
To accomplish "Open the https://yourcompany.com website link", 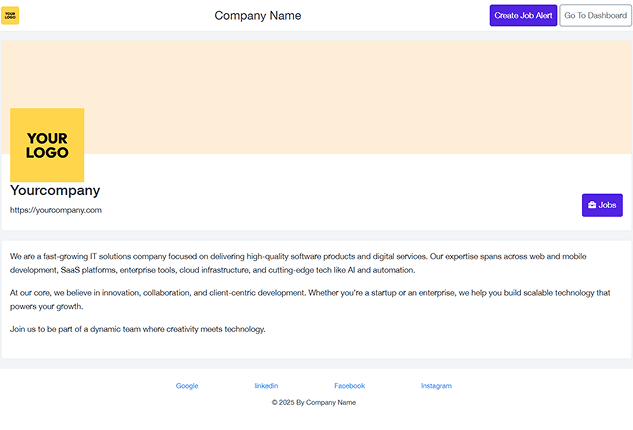I will [x=56, y=210].
